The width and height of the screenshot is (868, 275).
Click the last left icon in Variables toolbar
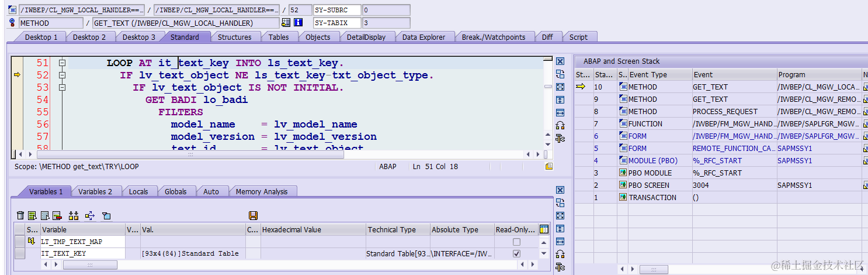(106, 216)
